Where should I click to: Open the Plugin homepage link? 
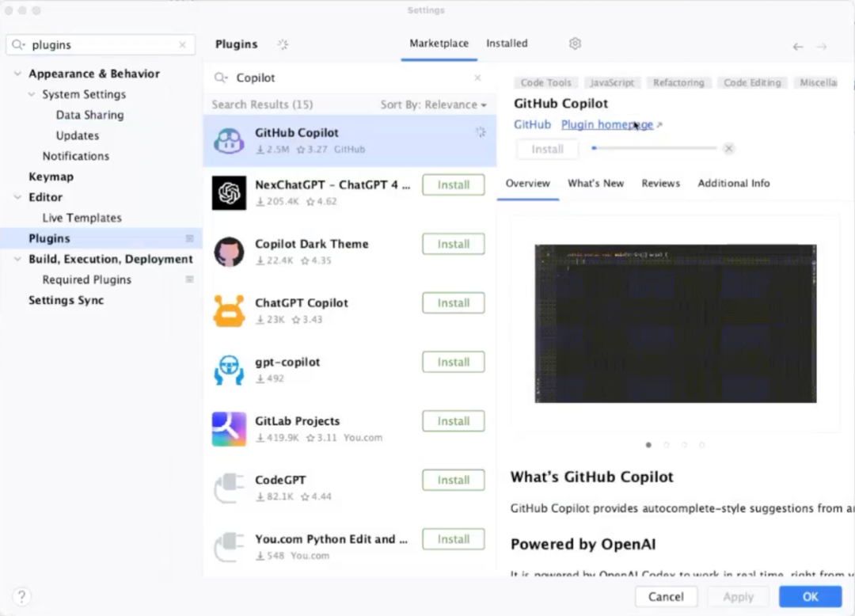tap(607, 125)
